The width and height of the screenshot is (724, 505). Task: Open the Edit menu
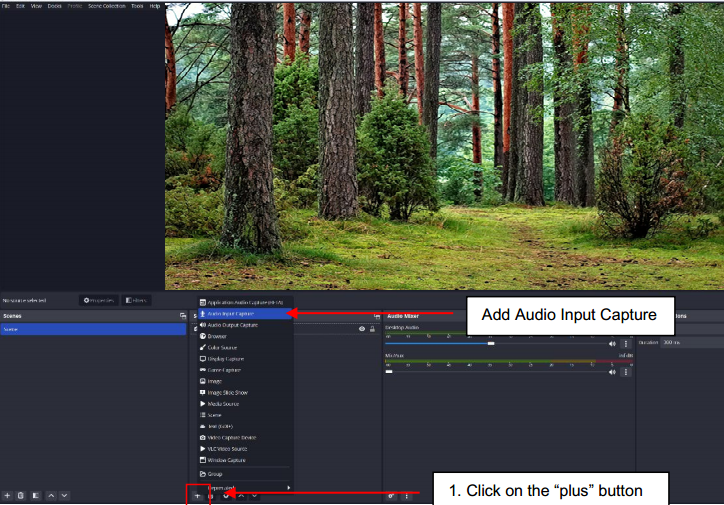tap(20, 6)
